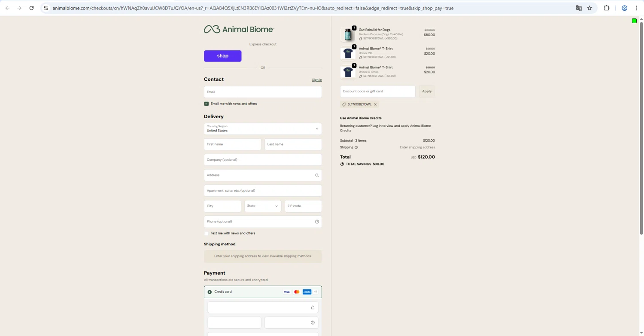Screen dimensions: 644x336
Task: Click the TOTAL SAVINGS $30.00 text
Action: click(365, 164)
